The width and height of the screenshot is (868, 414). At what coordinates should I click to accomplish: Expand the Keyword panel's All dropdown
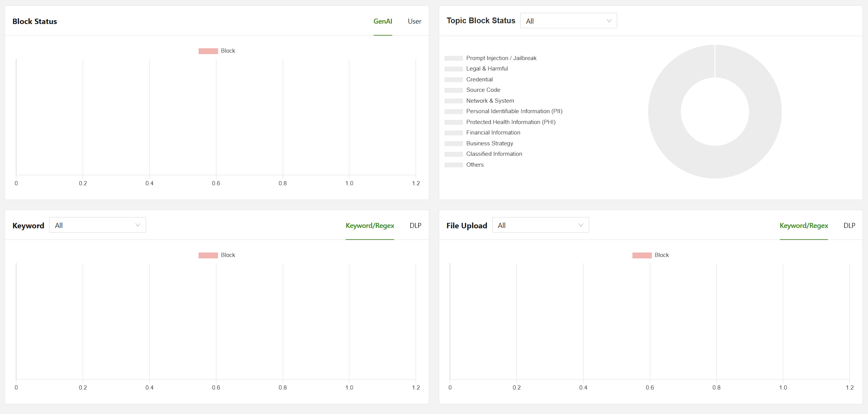point(97,225)
